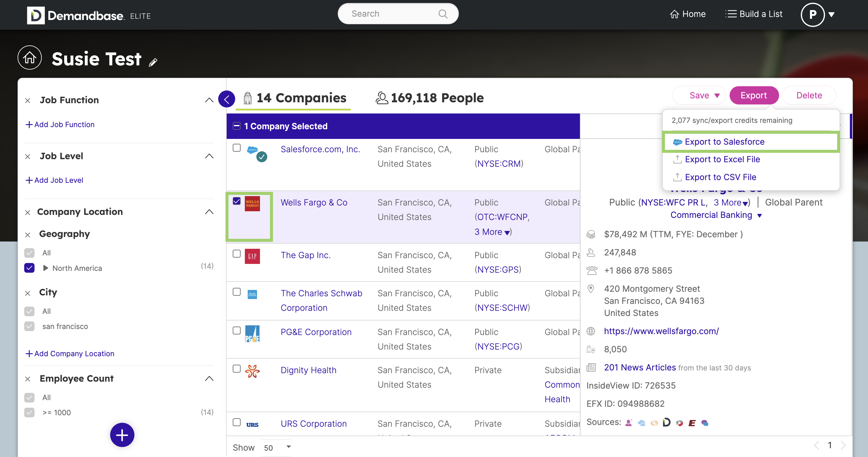This screenshot has height=457, width=868.
Task: Open the Show 50 rows dropdown
Action: [x=276, y=448]
